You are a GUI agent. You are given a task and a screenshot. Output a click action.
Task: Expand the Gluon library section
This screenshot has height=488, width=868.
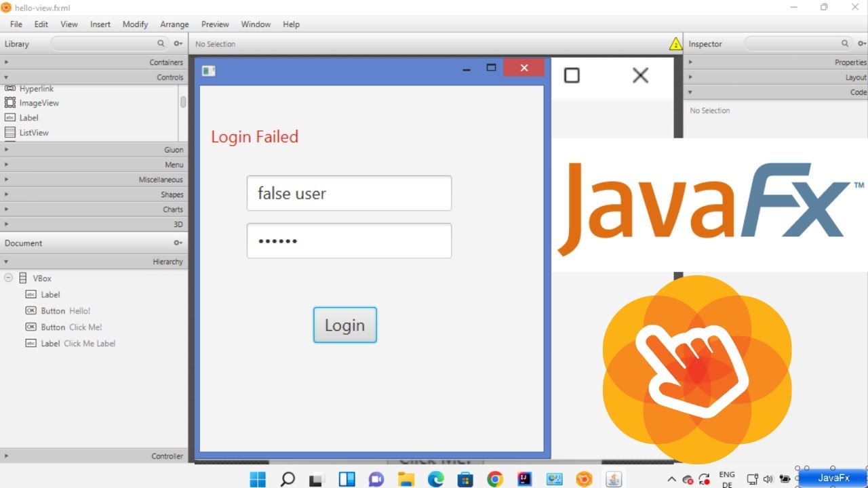[x=94, y=150]
